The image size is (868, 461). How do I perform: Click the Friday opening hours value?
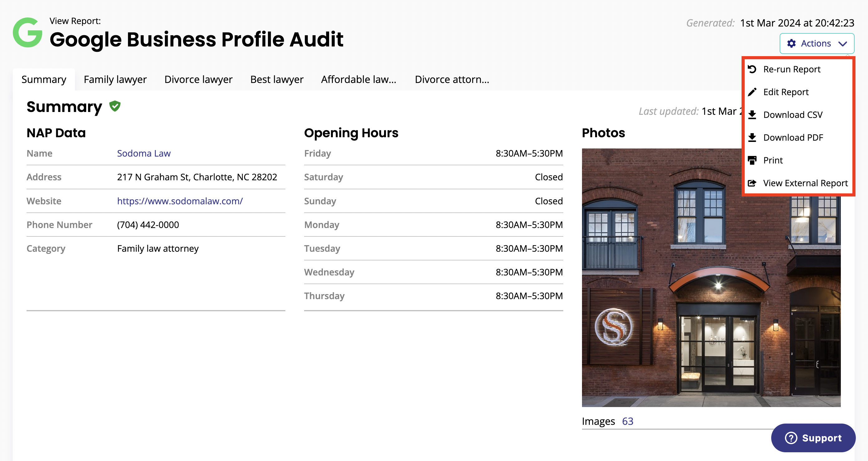point(529,153)
